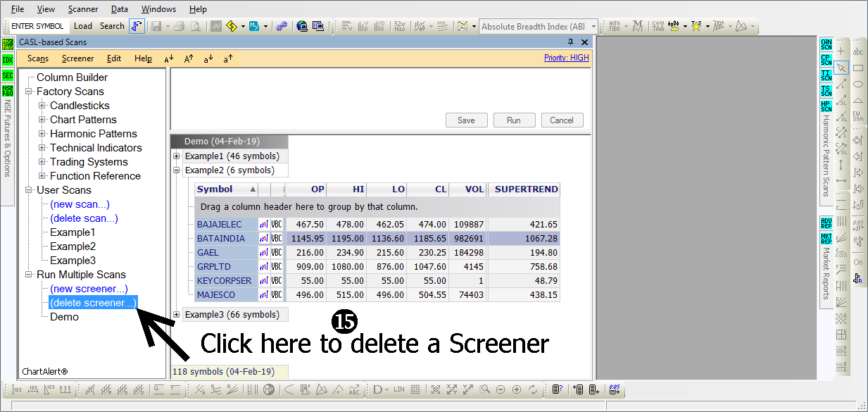Viewport: 868px width, 412px height.
Task: Open the File menu
Action: [18, 9]
